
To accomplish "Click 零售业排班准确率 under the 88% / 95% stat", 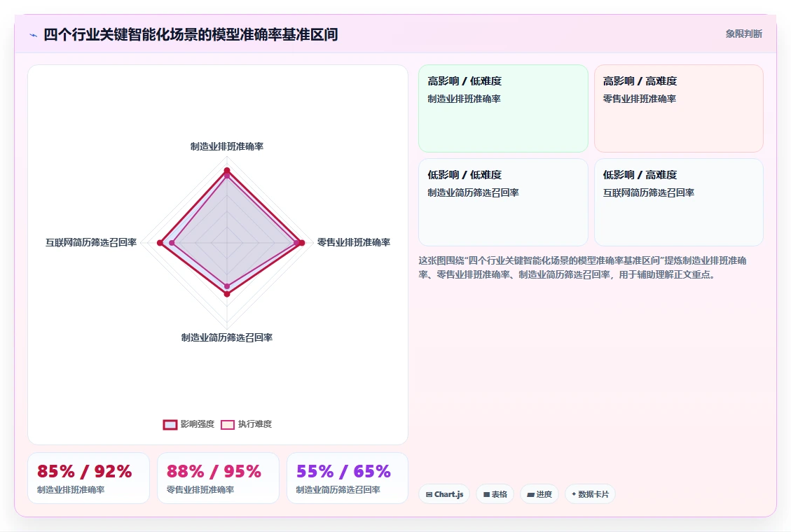I will (200, 490).
